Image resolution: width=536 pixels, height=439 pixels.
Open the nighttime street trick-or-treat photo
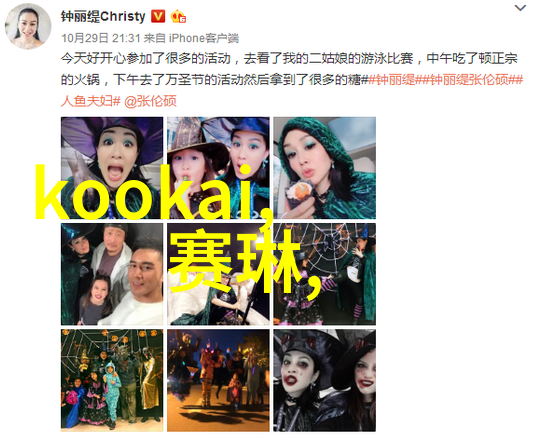point(218,380)
